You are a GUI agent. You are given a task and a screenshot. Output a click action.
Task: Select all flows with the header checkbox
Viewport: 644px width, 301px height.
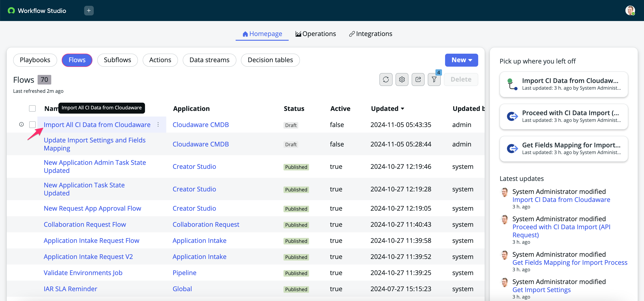pyautogui.click(x=32, y=108)
